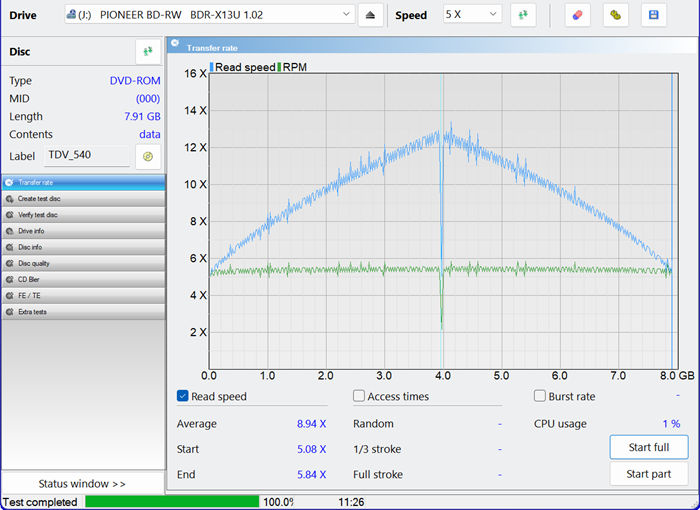Uncheck the Read speed checkbox
The image size is (700, 510).
(183, 397)
